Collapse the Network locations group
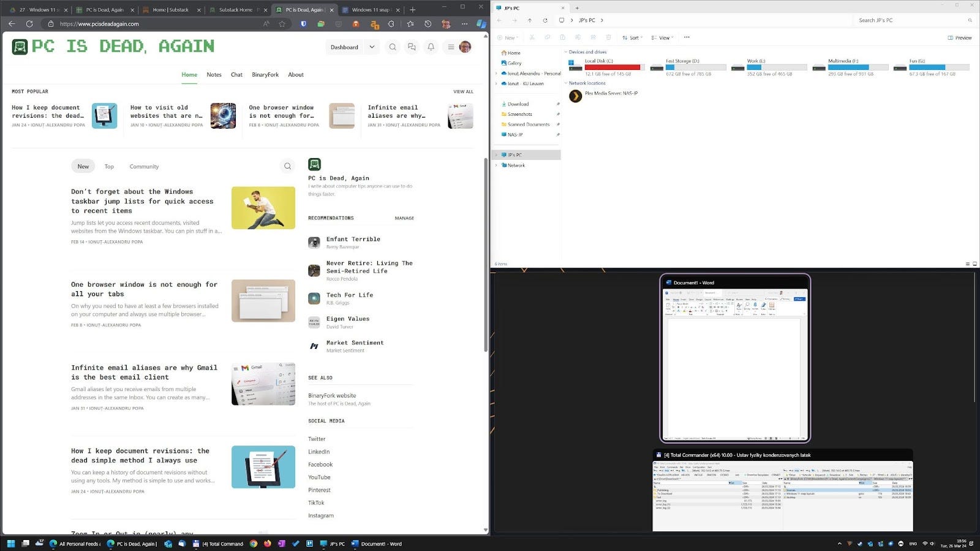The image size is (980, 551). (565, 83)
